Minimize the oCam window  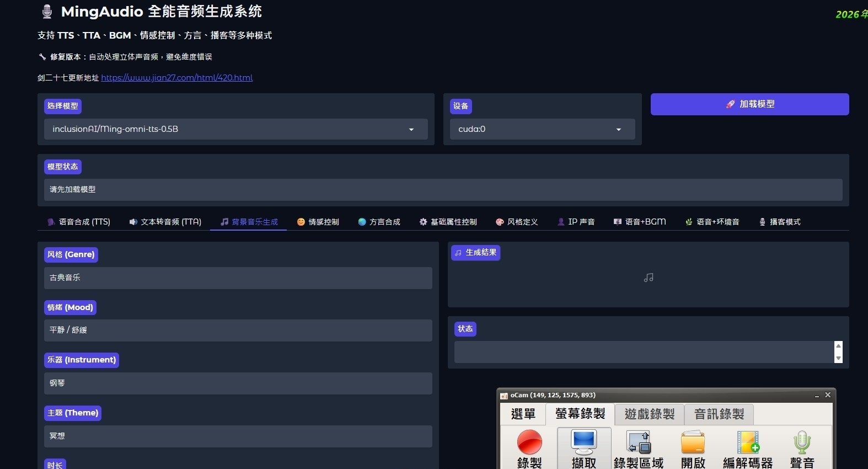pos(817,396)
